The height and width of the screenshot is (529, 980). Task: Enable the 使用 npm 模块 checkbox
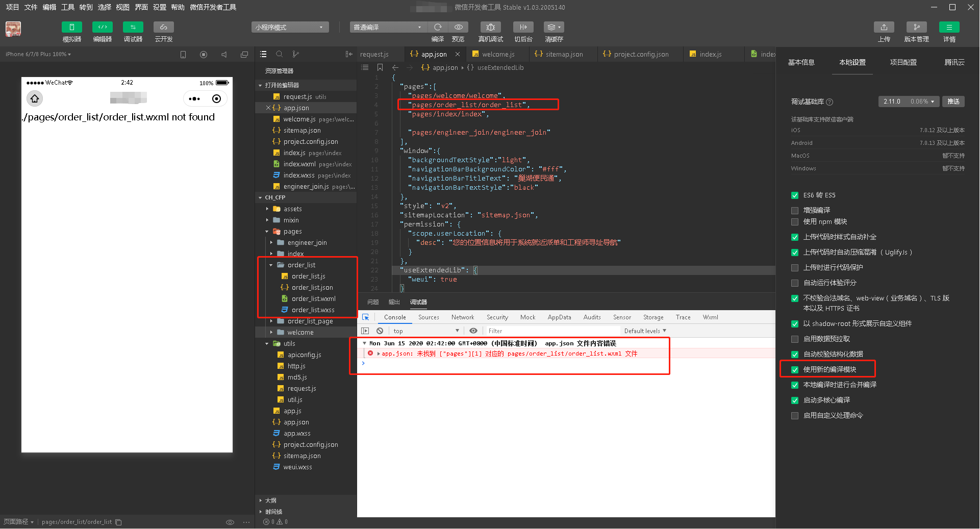pyautogui.click(x=795, y=222)
